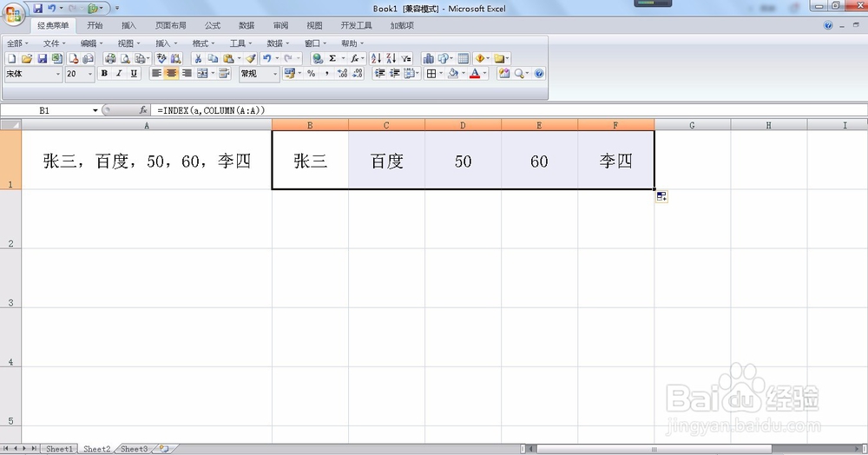Apply comma style formatting
The width and height of the screenshot is (868, 455).
pos(327,73)
